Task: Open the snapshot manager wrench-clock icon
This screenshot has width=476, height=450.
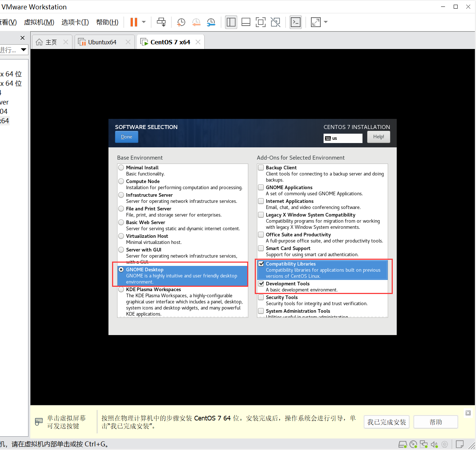Action: click(x=211, y=22)
